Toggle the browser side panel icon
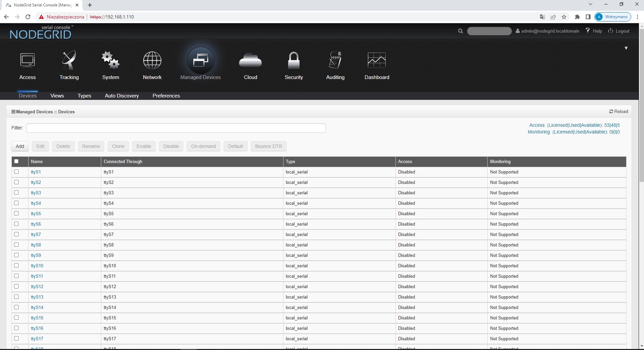 pos(588,17)
